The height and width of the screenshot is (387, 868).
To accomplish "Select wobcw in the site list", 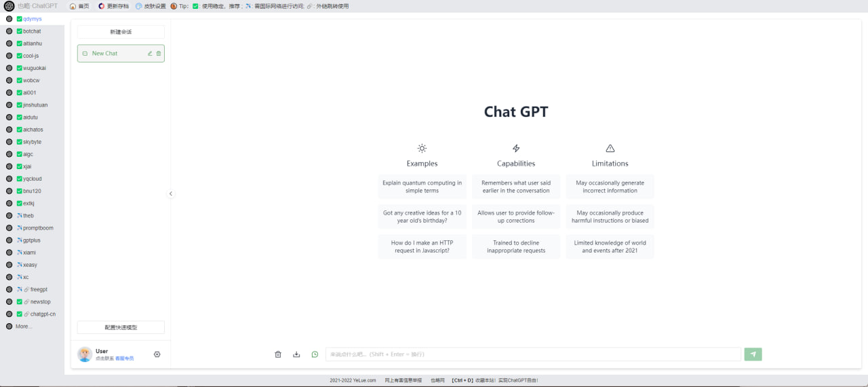I will click(32, 80).
